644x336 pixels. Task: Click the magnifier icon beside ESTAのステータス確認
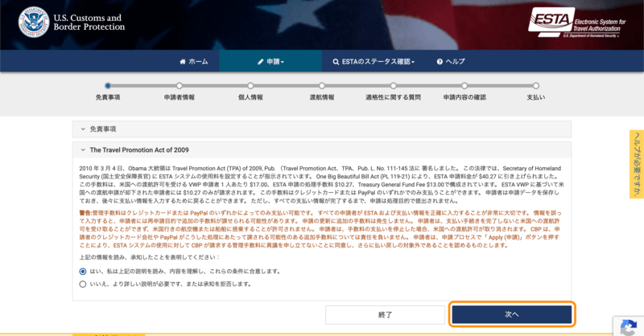coord(336,62)
